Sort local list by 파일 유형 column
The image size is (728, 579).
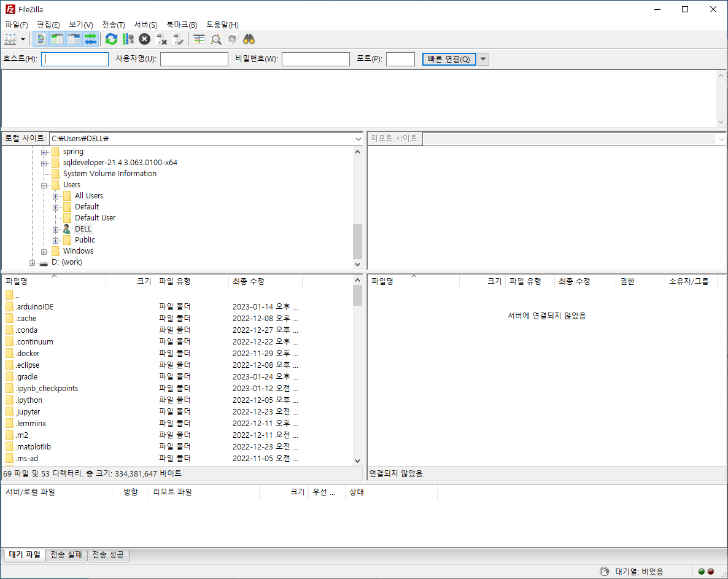coord(192,281)
